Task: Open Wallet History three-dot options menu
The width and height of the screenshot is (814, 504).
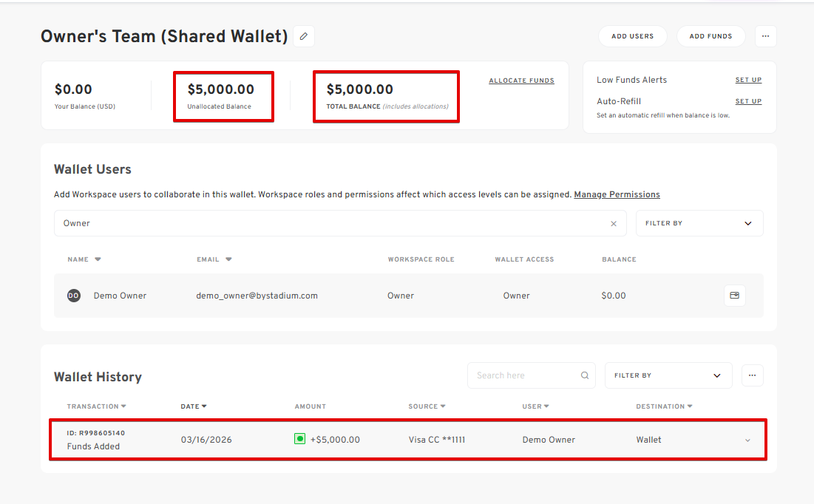Action: [752, 375]
